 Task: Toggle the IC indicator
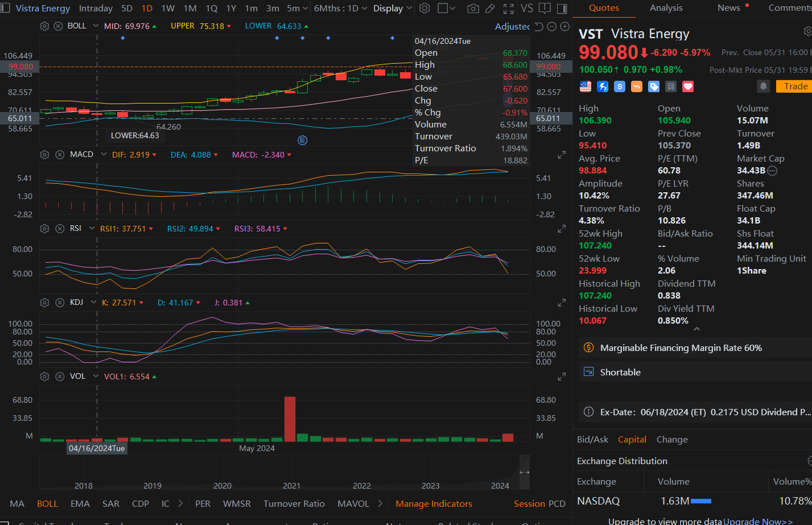pos(166,504)
